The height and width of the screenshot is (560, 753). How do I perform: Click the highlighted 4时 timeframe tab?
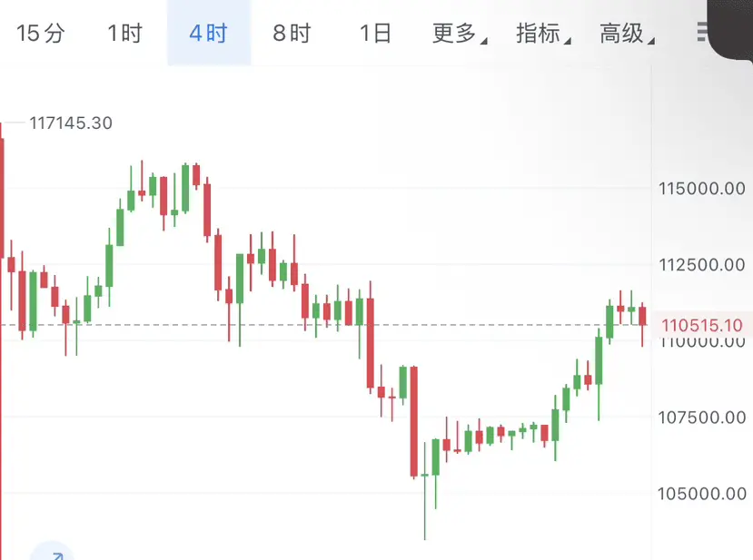[x=208, y=34]
